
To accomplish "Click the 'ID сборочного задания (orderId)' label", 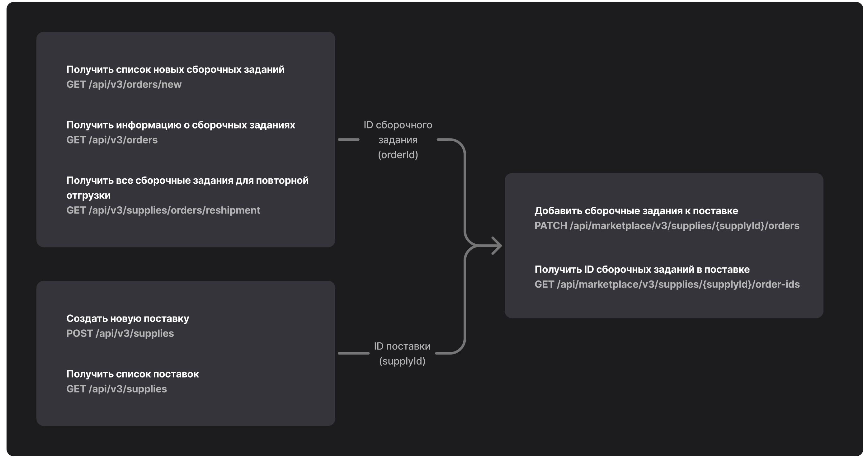I will 398,140.
